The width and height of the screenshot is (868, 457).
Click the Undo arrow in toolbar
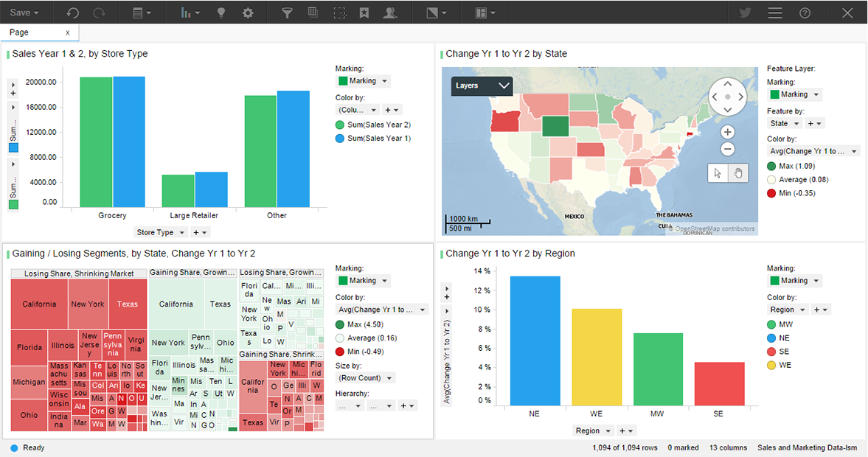click(72, 13)
